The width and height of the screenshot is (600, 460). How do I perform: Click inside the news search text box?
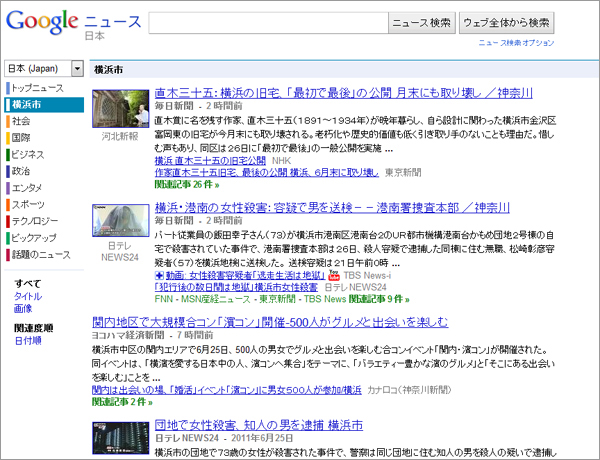[265, 22]
